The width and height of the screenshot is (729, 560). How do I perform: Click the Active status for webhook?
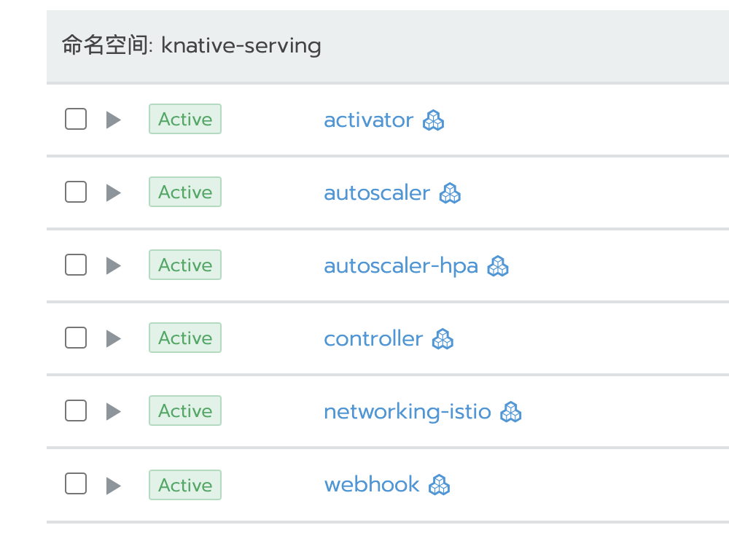(x=185, y=485)
